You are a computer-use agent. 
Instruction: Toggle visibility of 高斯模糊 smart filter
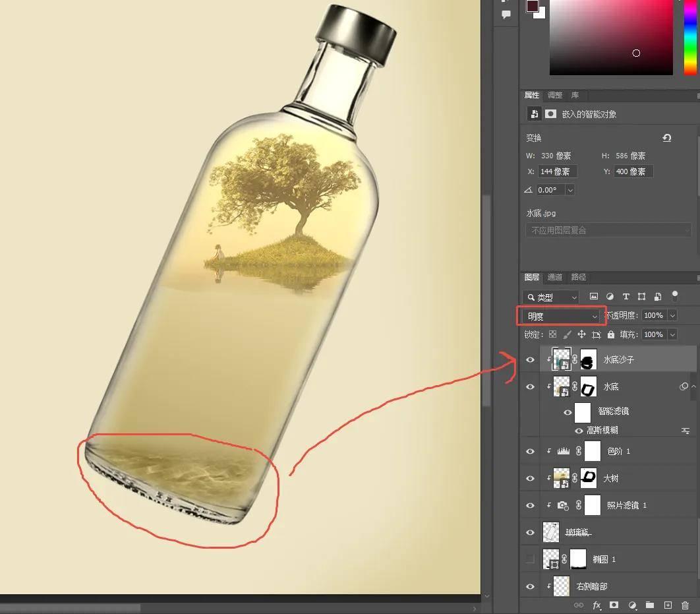(579, 431)
